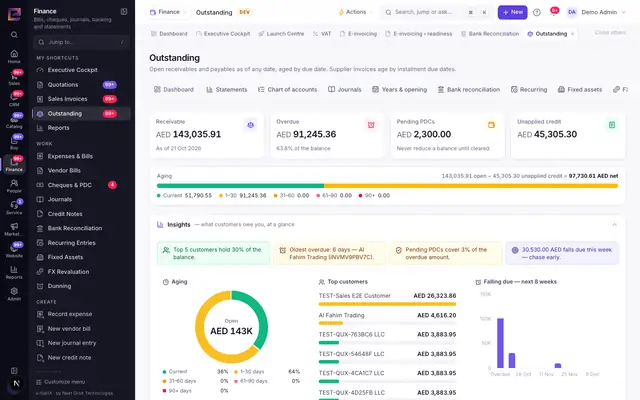The height and width of the screenshot is (400, 640).
Task: Click the Overdue card alarm clock icon
Action: 371,125
